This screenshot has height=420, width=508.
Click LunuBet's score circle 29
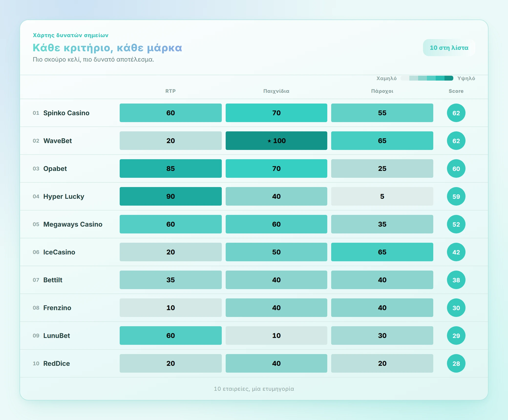point(456,336)
